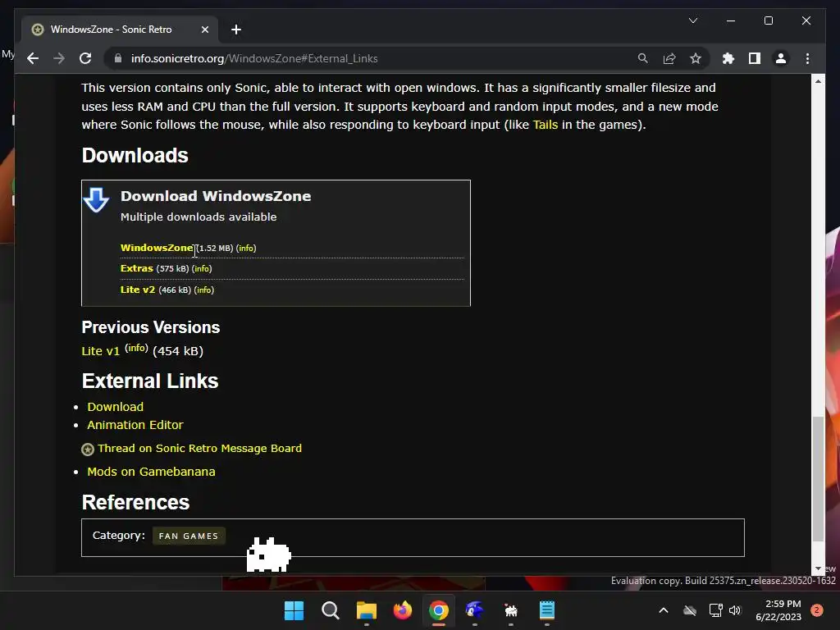This screenshot has height=630, width=840.
Task: Follow the Tails wiki link
Action: pos(545,125)
